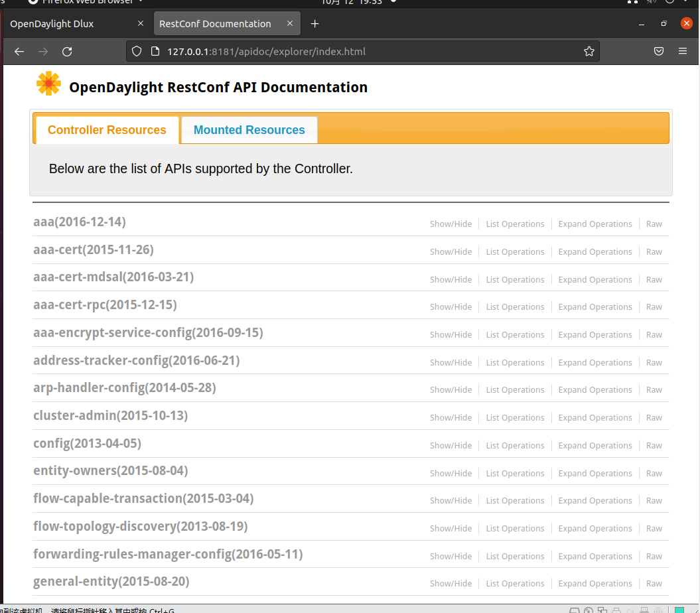The width and height of the screenshot is (700, 613).
Task: Open Raw view for aaa-cert-rpc row
Action: (x=654, y=306)
